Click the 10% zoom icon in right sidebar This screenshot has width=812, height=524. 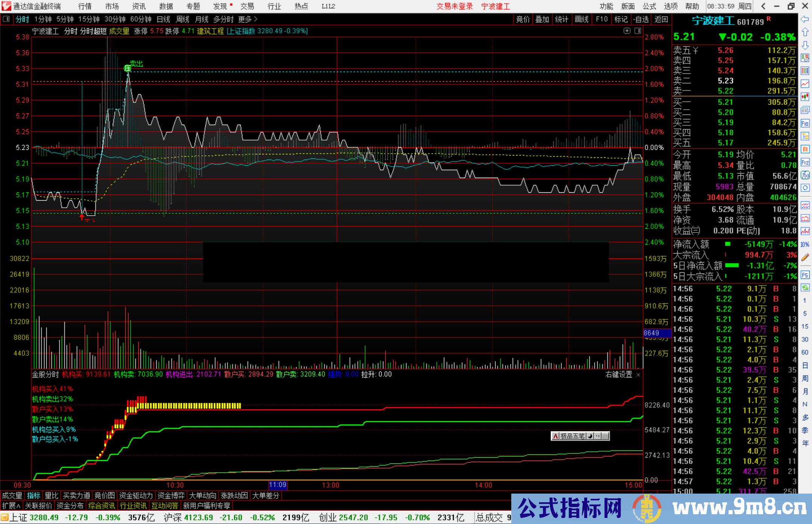[x=805, y=243]
